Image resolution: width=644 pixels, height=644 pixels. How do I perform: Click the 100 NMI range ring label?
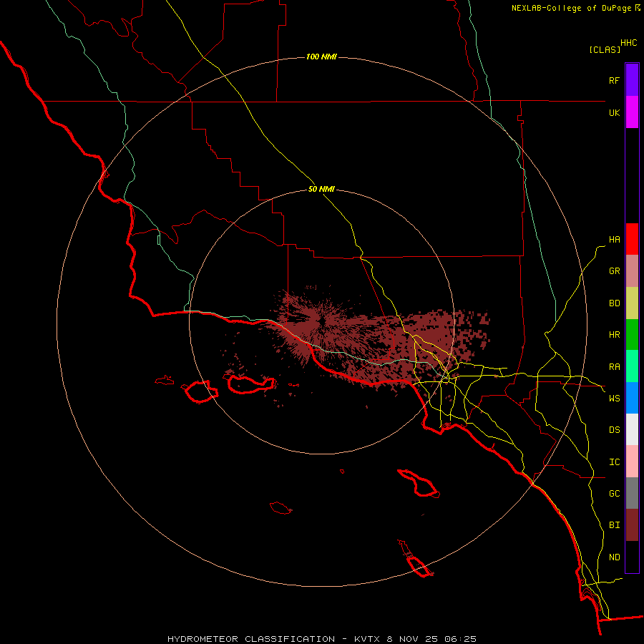coord(321,57)
